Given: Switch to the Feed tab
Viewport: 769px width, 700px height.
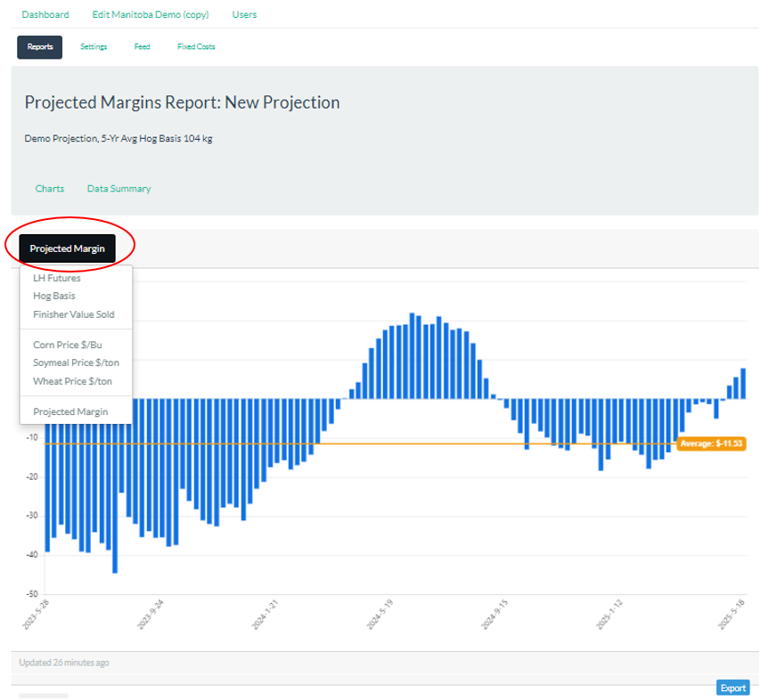Looking at the screenshot, I should click(x=143, y=46).
